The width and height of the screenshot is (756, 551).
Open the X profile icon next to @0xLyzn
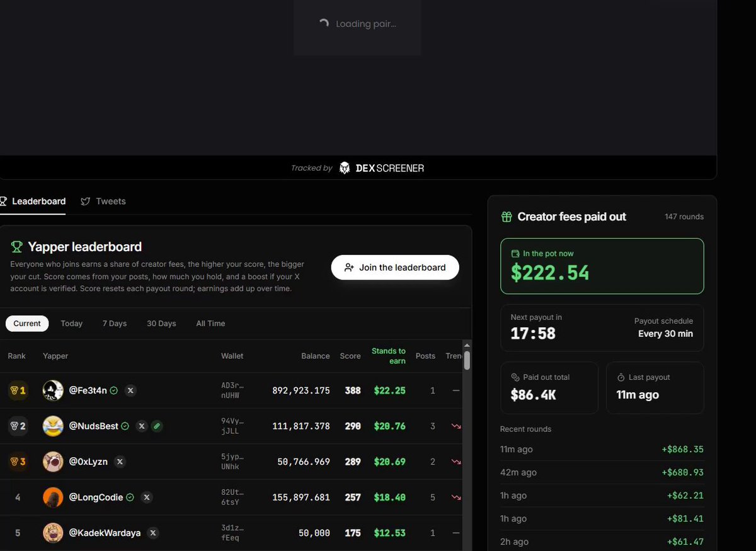tap(120, 462)
